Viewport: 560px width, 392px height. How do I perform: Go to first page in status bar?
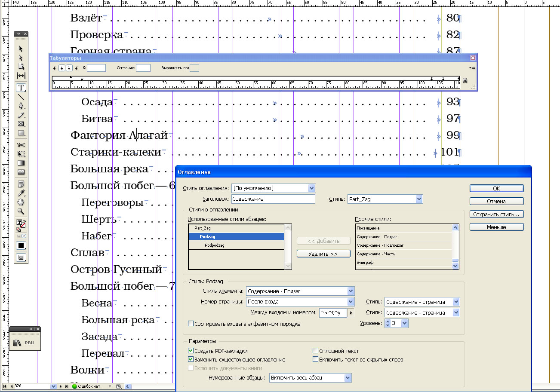pos(5,386)
